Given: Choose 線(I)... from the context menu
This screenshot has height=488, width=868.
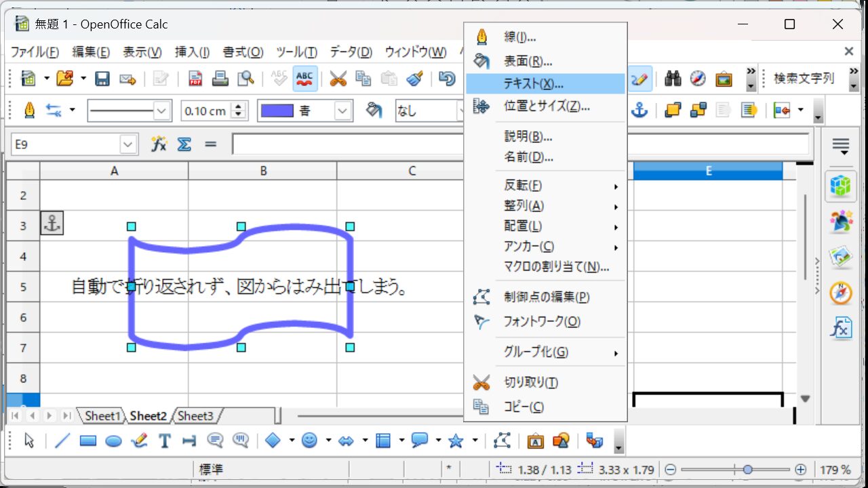Looking at the screenshot, I should 545,37.
